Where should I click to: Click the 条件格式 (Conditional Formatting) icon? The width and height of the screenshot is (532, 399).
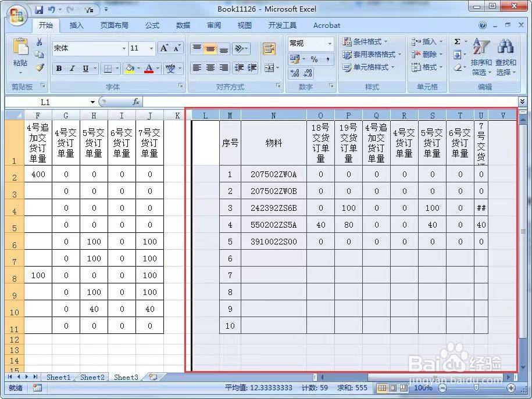(x=366, y=41)
